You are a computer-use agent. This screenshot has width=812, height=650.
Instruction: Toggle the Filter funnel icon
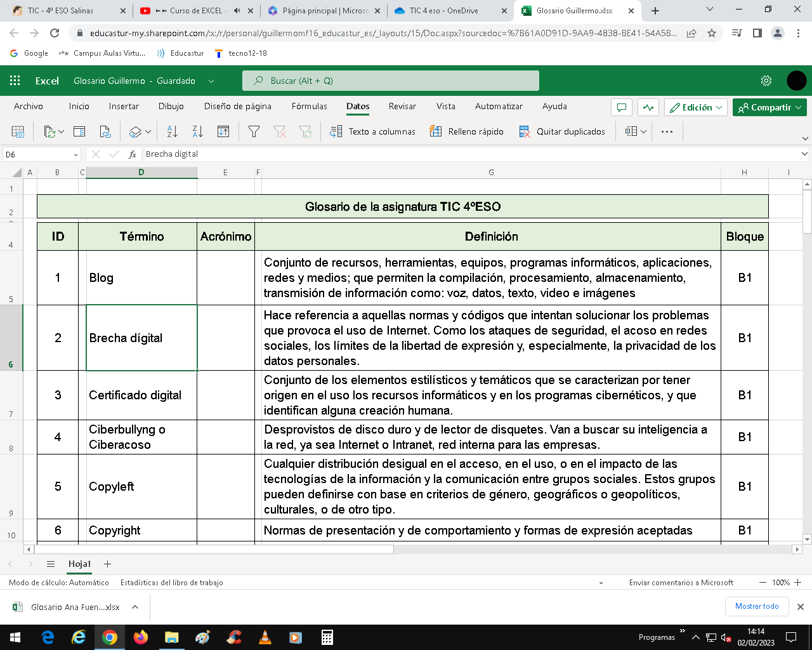pyautogui.click(x=254, y=131)
